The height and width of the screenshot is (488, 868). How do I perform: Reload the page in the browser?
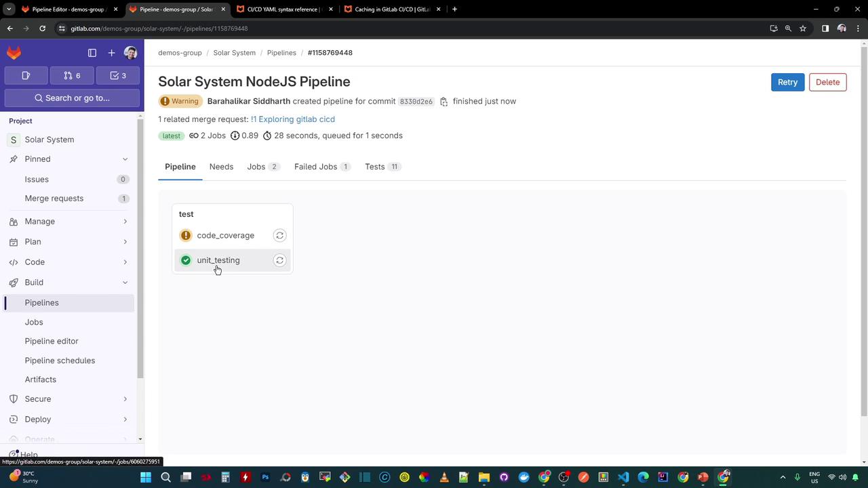point(42,28)
